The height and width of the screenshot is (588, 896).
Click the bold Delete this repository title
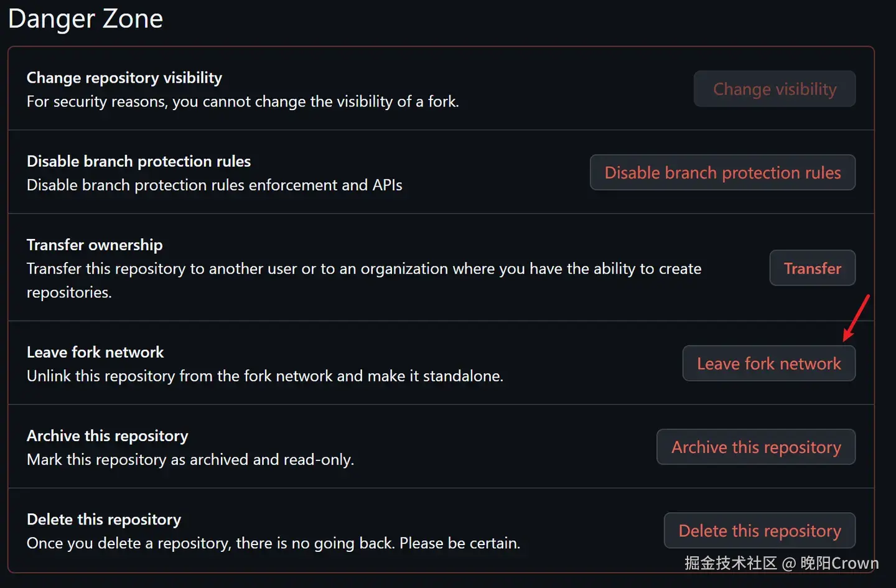103,519
